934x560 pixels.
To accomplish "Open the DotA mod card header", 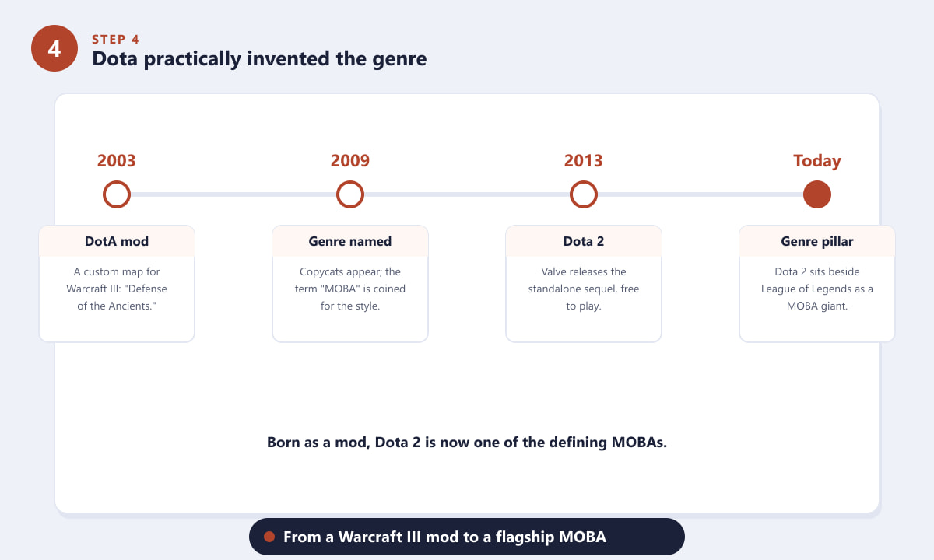I will [x=117, y=241].
